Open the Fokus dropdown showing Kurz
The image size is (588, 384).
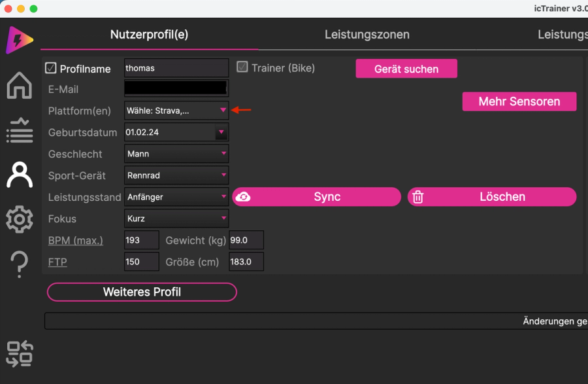(176, 218)
